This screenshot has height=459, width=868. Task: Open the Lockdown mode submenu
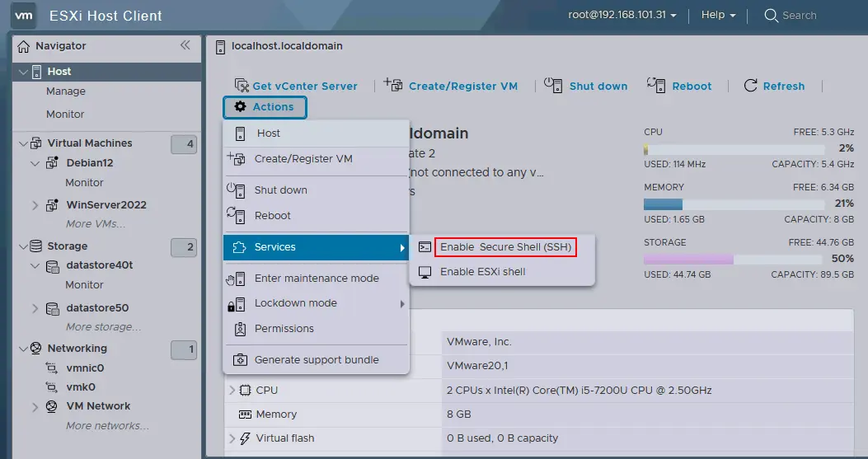(316, 303)
